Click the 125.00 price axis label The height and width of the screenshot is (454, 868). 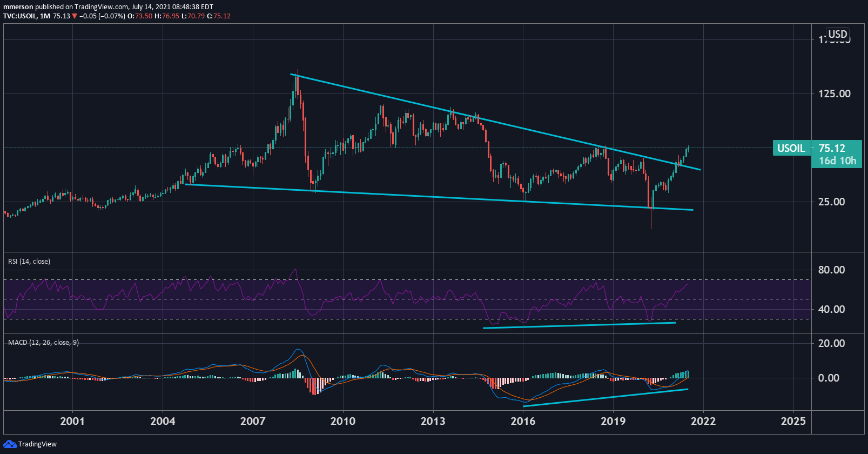point(834,94)
